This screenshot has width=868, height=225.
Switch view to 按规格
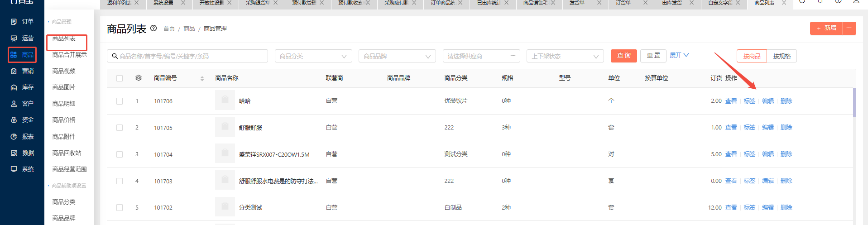[782, 56]
